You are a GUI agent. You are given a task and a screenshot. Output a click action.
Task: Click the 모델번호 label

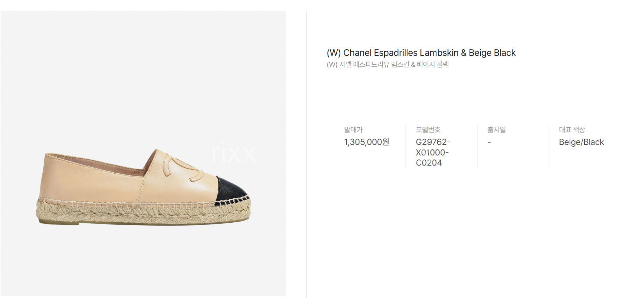pyautogui.click(x=428, y=130)
